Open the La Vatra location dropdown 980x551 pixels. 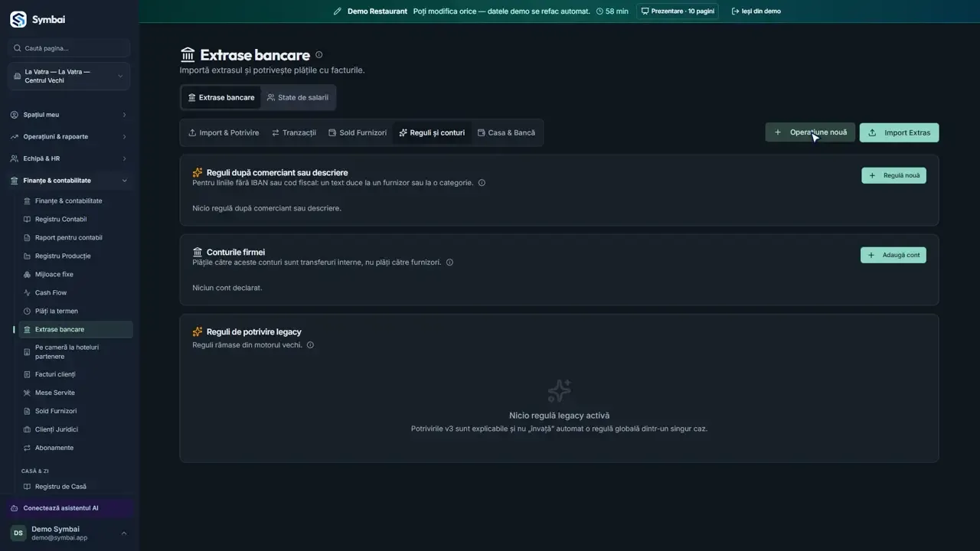[69, 77]
